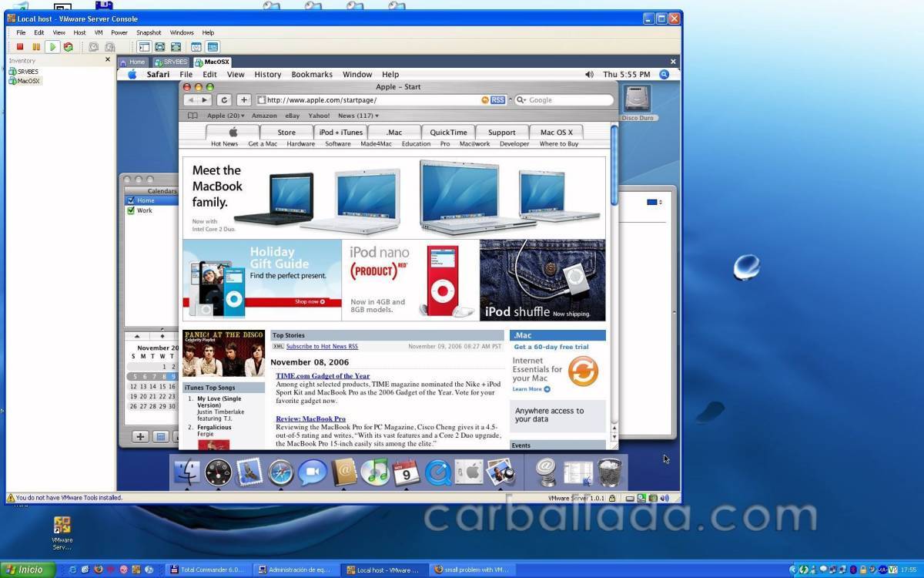Open the Holiday Gift Guide banner
Viewport: 924px width, 578px height.
pyautogui.click(x=262, y=280)
